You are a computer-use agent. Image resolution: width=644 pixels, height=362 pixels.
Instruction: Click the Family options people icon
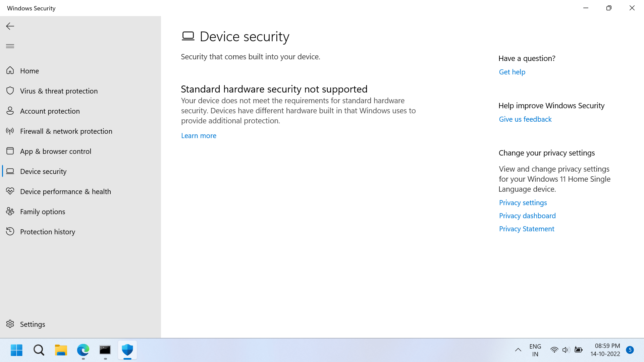click(x=10, y=212)
